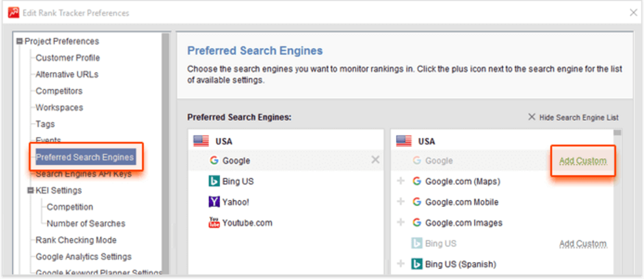Click the Bing US (Spanish) icon
The height and width of the screenshot is (279, 644).
click(x=417, y=264)
